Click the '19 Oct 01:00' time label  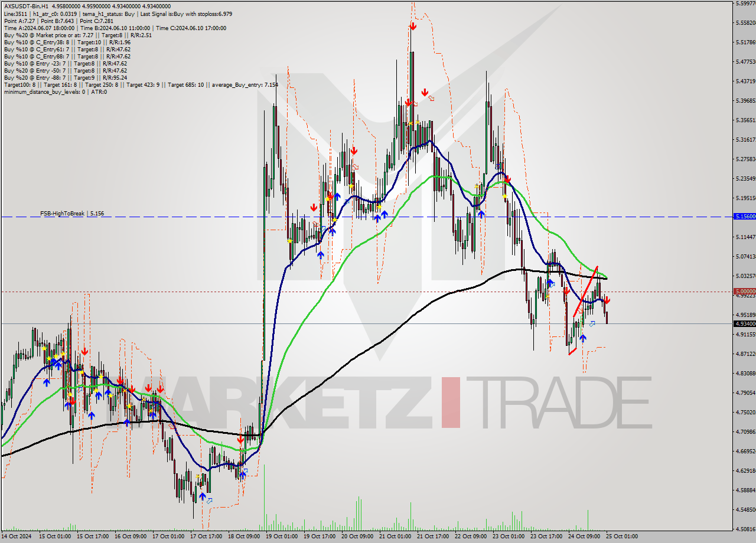(x=282, y=537)
